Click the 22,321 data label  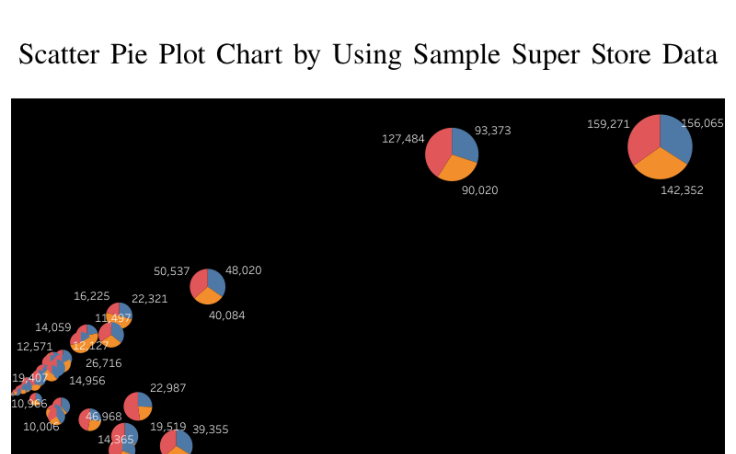click(149, 299)
